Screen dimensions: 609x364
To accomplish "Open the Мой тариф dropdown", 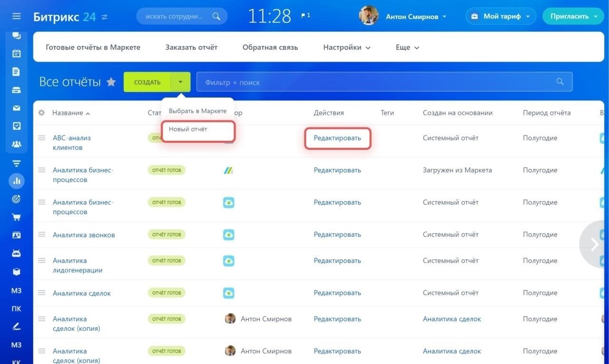I will 500,16.
